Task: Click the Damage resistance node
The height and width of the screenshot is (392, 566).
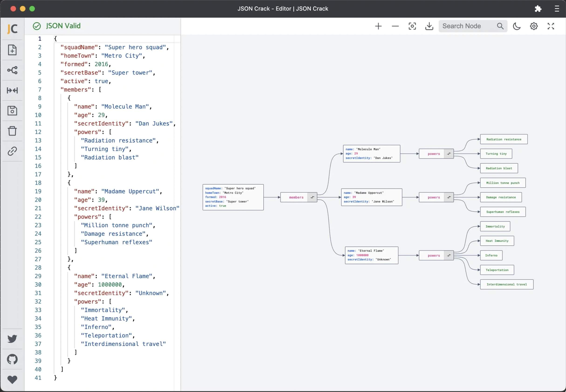Action: (501, 197)
